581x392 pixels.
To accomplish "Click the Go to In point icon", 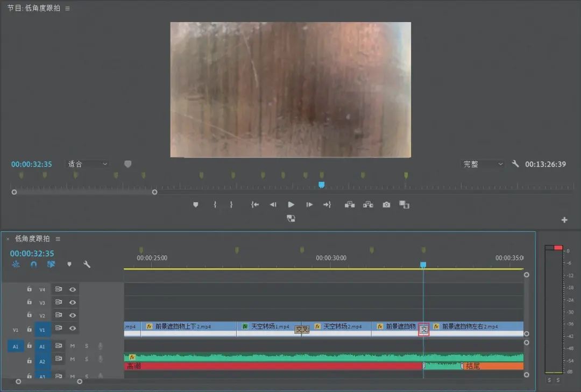I will 254,204.
